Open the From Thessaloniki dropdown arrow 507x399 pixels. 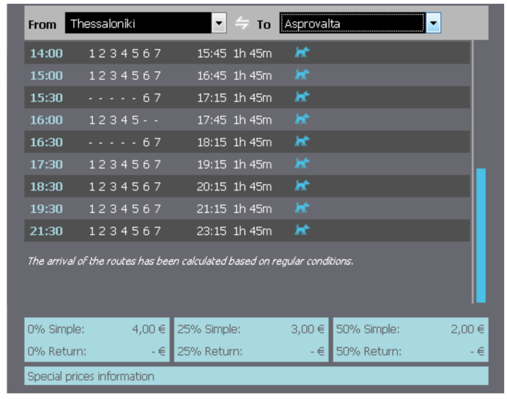tap(219, 23)
